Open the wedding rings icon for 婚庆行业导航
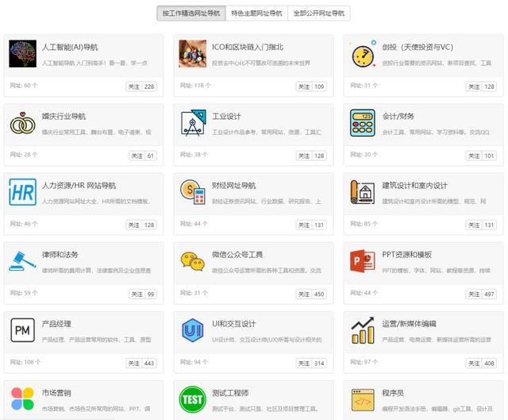 click(x=23, y=123)
